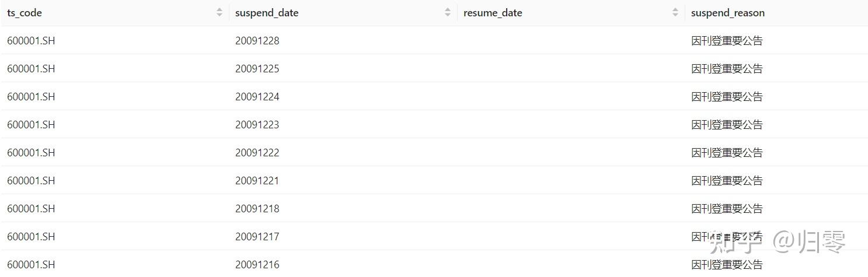This screenshot has height=277, width=868.
Task: Click 600001.SH in the 20091228 row
Action: coord(31,41)
